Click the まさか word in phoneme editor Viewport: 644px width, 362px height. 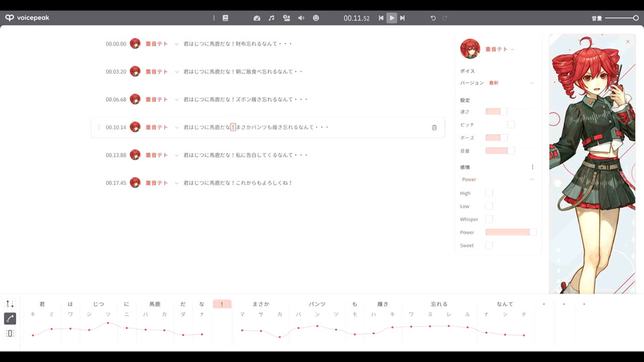click(x=261, y=304)
